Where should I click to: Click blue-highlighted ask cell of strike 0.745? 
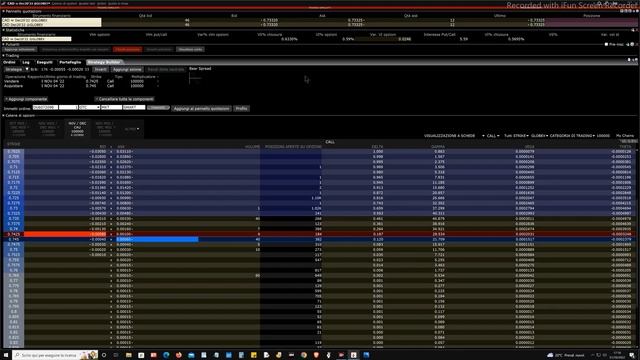(x=158, y=239)
